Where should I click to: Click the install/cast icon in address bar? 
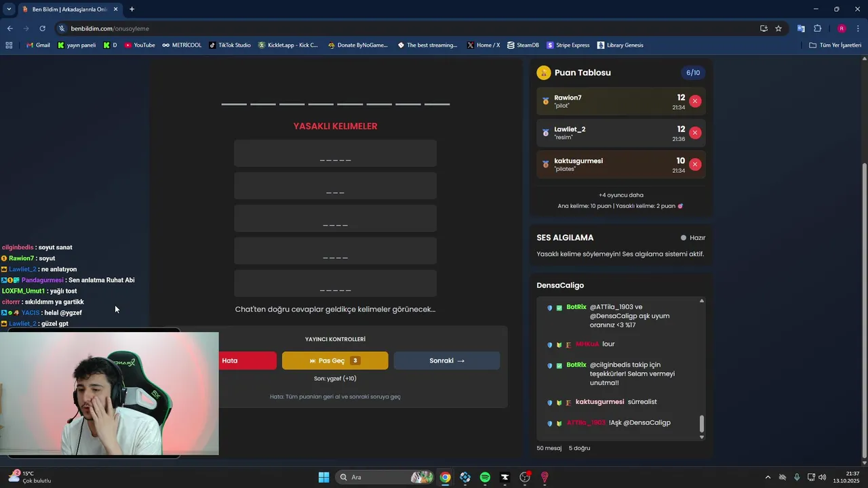point(764,28)
